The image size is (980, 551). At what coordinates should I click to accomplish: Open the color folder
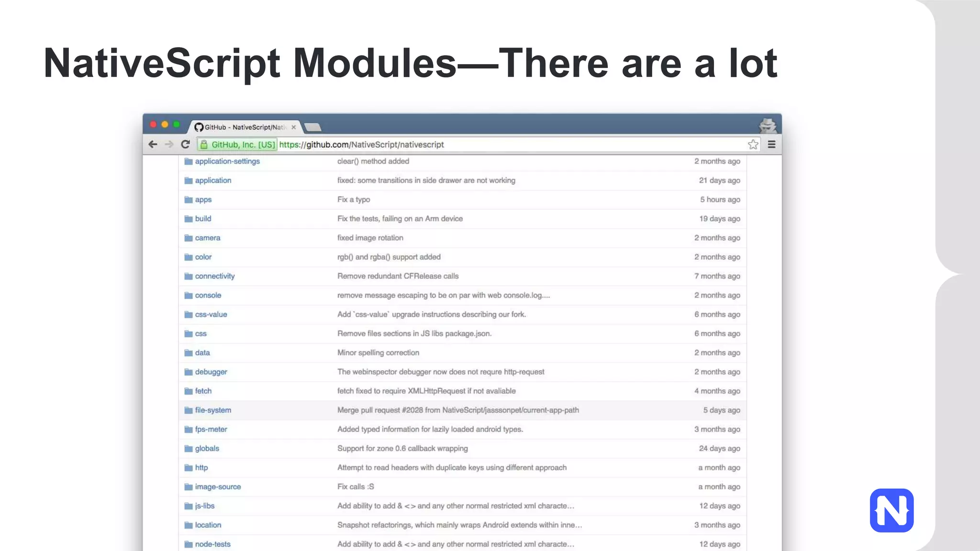(x=203, y=257)
